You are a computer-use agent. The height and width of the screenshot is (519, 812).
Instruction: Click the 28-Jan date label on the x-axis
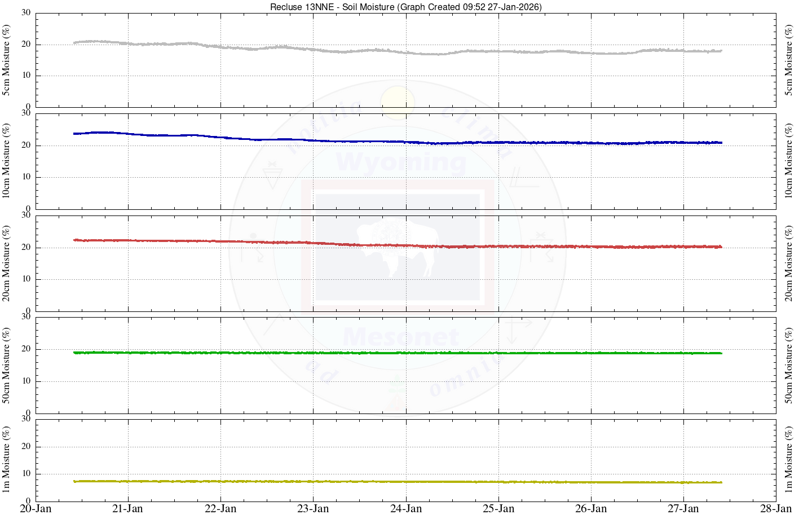[x=776, y=508]
